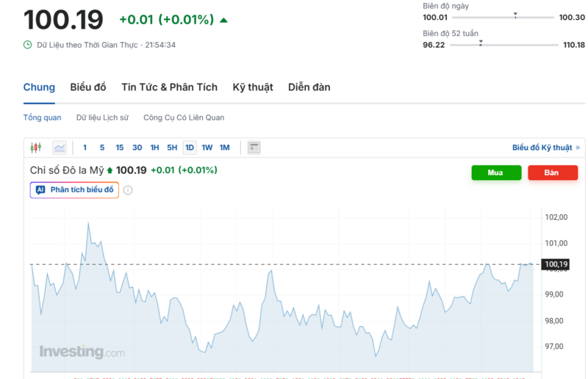
Task: Set chart interval to 5H
Action: pyautogui.click(x=172, y=147)
